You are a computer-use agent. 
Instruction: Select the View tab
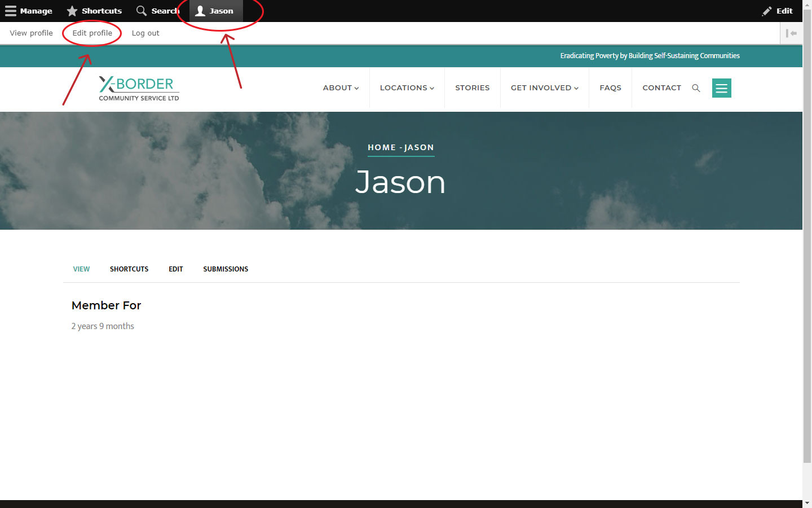pyautogui.click(x=81, y=269)
